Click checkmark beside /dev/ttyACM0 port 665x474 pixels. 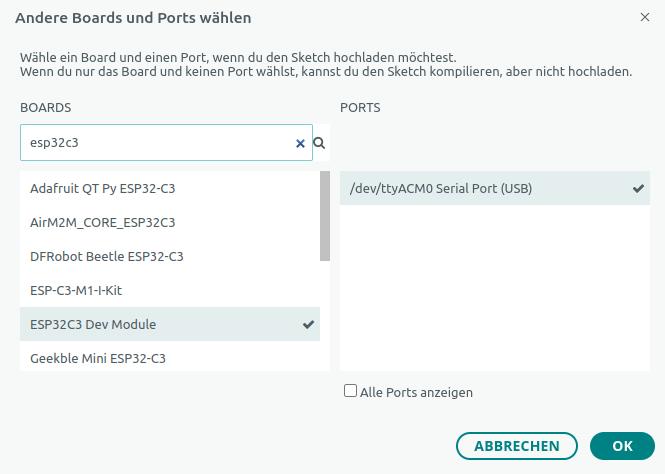638,188
